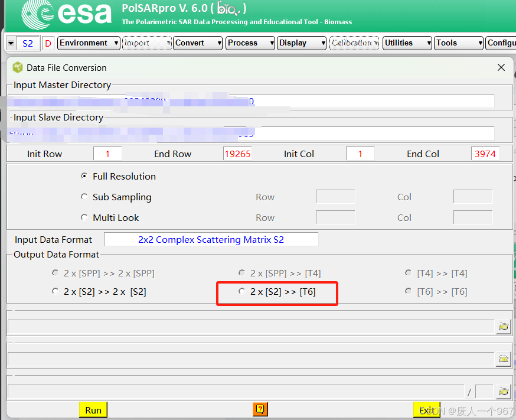The height and width of the screenshot is (420, 516).
Task: Choose 2 x [S2] >> 2 x [S2] output format
Action: pos(55,291)
